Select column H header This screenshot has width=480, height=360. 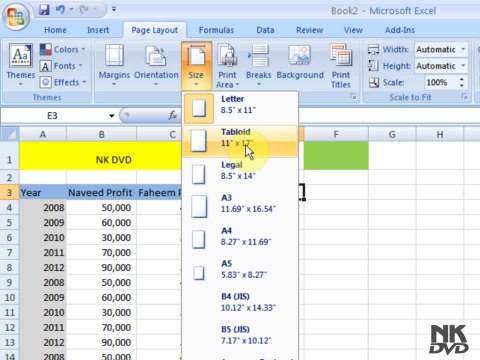[x=440, y=134]
